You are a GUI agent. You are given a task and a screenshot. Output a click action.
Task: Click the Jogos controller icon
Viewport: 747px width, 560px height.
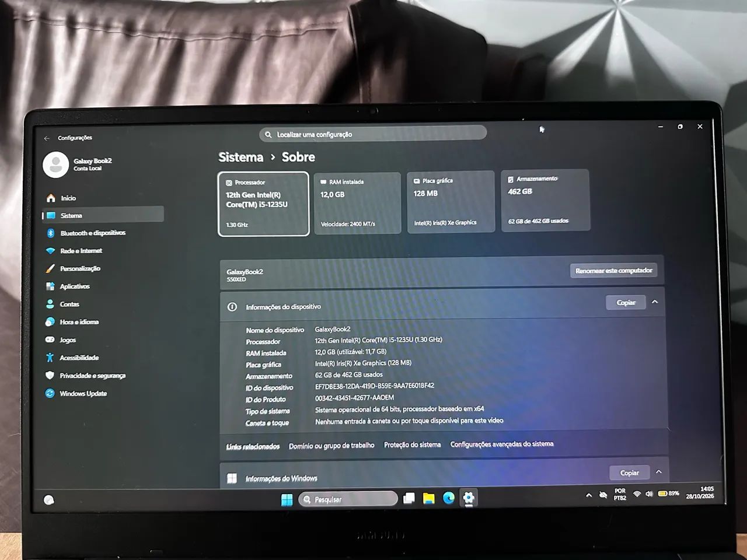coord(50,340)
